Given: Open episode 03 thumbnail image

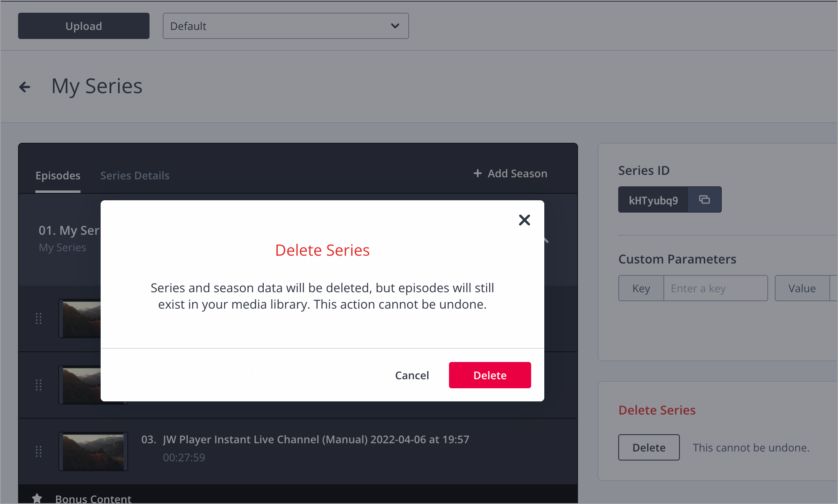Looking at the screenshot, I should pyautogui.click(x=93, y=451).
